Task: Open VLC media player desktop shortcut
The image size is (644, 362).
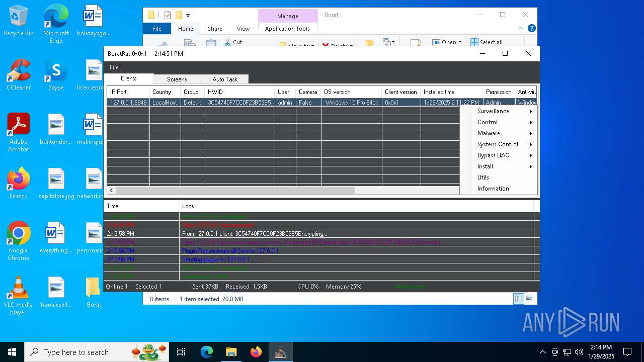Action: pyautogui.click(x=19, y=296)
